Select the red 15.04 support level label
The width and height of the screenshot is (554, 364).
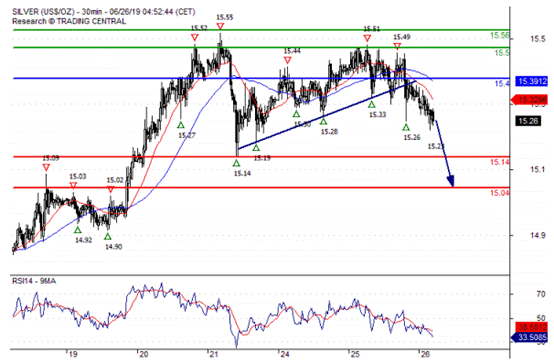coord(499,193)
